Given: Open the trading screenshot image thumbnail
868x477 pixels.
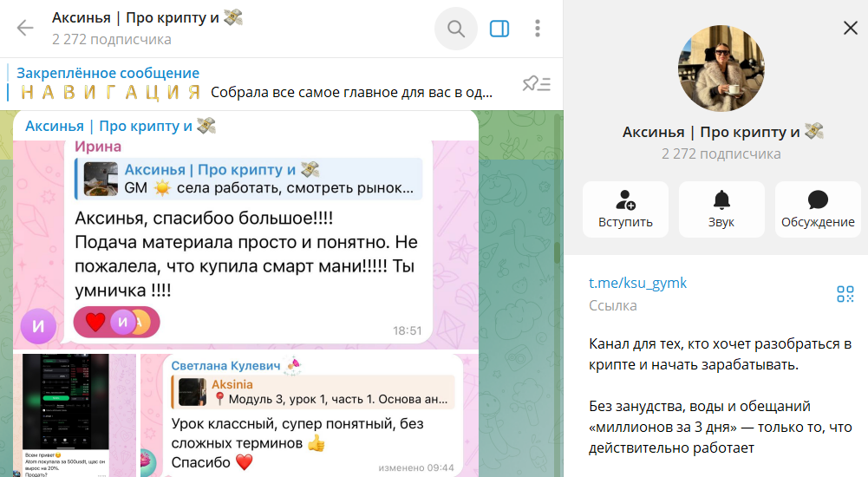Looking at the screenshot, I should [79, 415].
